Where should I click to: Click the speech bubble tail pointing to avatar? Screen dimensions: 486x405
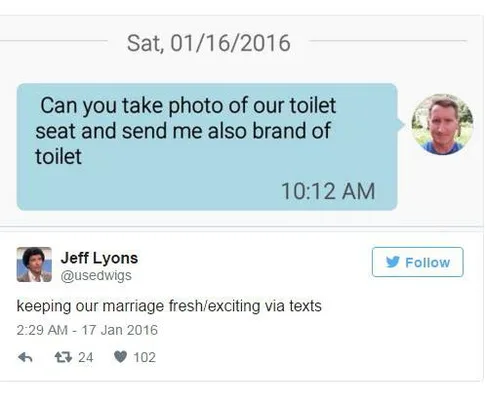pos(401,125)
